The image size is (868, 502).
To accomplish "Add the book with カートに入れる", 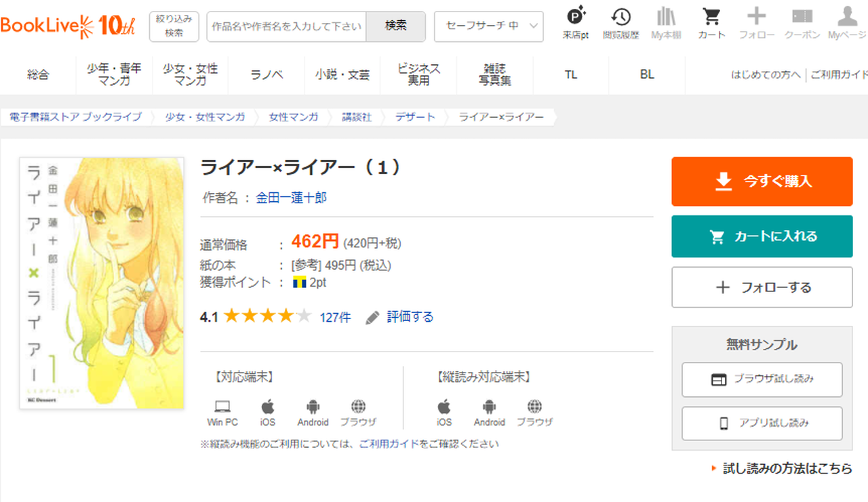I will click(762, 236).
